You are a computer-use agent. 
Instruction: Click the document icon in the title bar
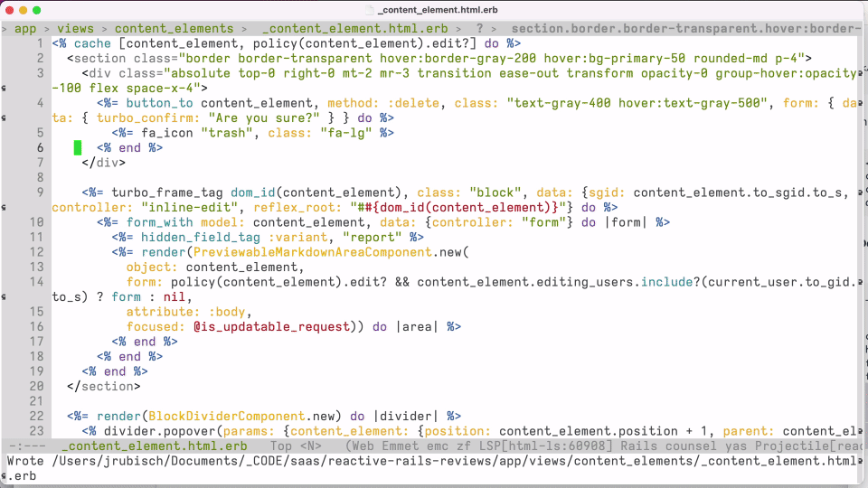tap(369, 10)
